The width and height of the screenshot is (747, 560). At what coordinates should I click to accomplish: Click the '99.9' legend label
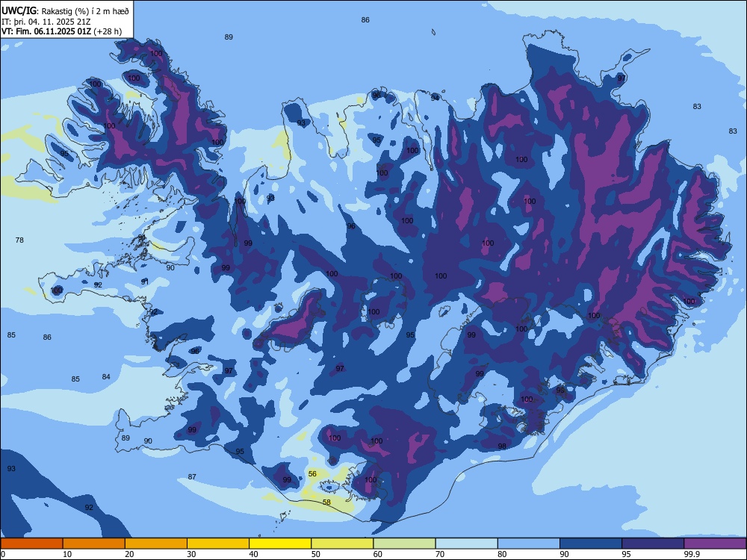(692, 554)
